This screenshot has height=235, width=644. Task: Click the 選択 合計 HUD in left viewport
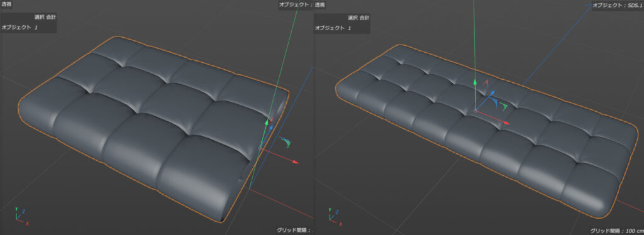tap(45, 18)
